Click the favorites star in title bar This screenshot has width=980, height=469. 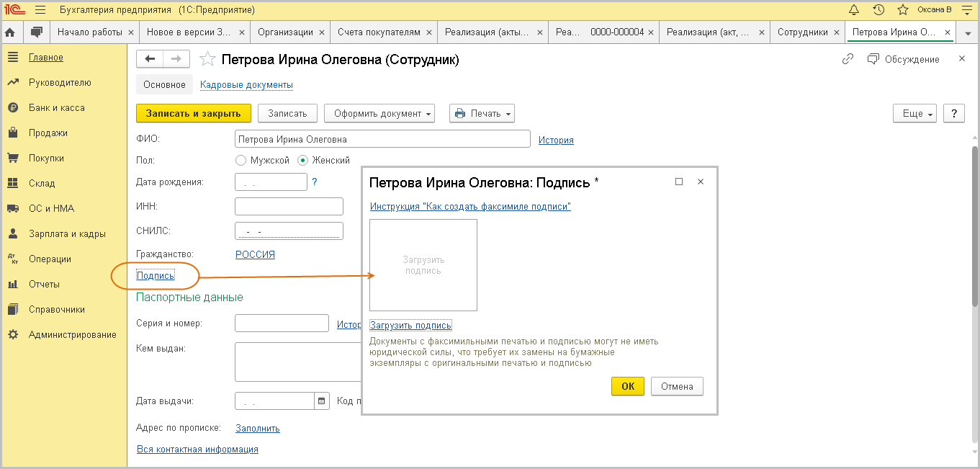pyautogui.click(x=902, y=10)
